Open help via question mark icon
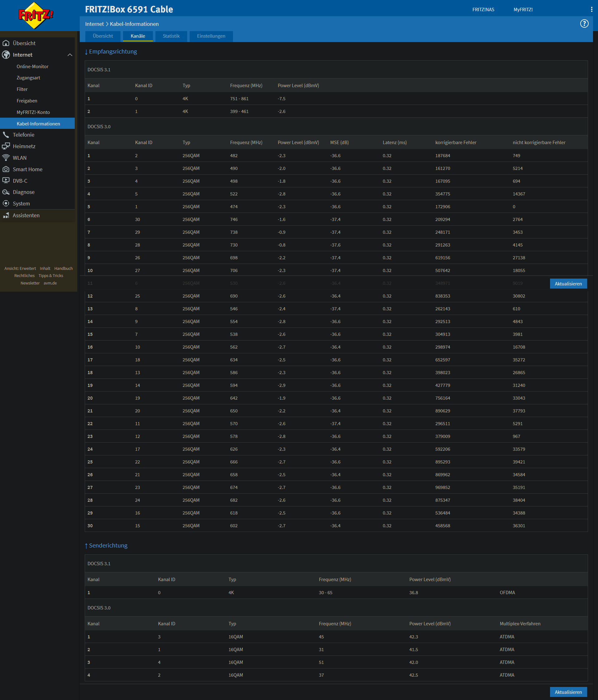This screenshot has height=700, width=598. click(584, 24)
